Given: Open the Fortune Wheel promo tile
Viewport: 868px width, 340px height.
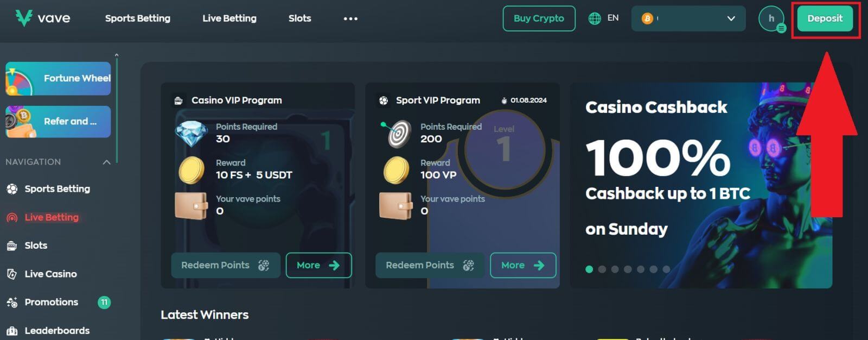Looking at the screenshot, I should pyautogui.click(x=58, y=79).
